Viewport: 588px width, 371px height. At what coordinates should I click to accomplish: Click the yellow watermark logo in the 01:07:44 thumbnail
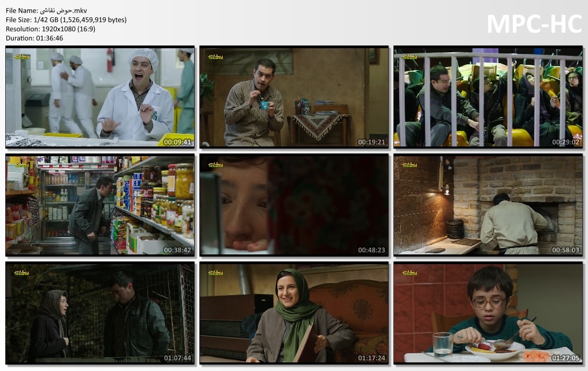(x=22, y=272)
